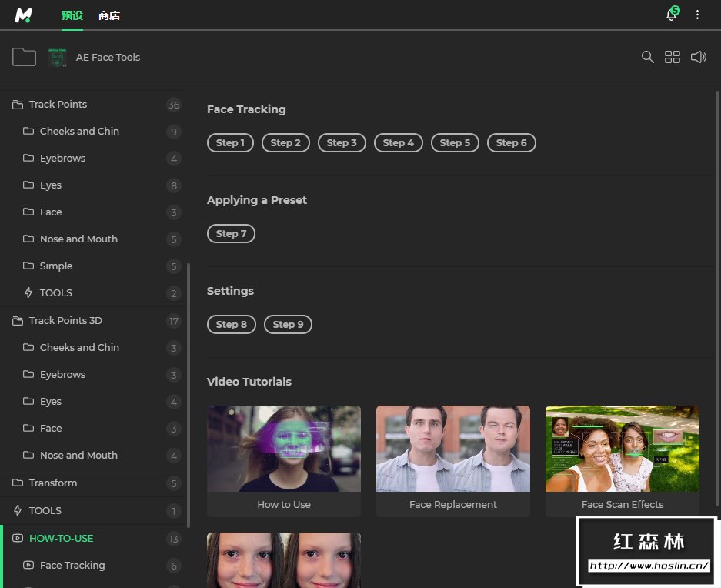Open the notifications bell icon
This screenshot has width=721, height=588.
pos(672,15)
